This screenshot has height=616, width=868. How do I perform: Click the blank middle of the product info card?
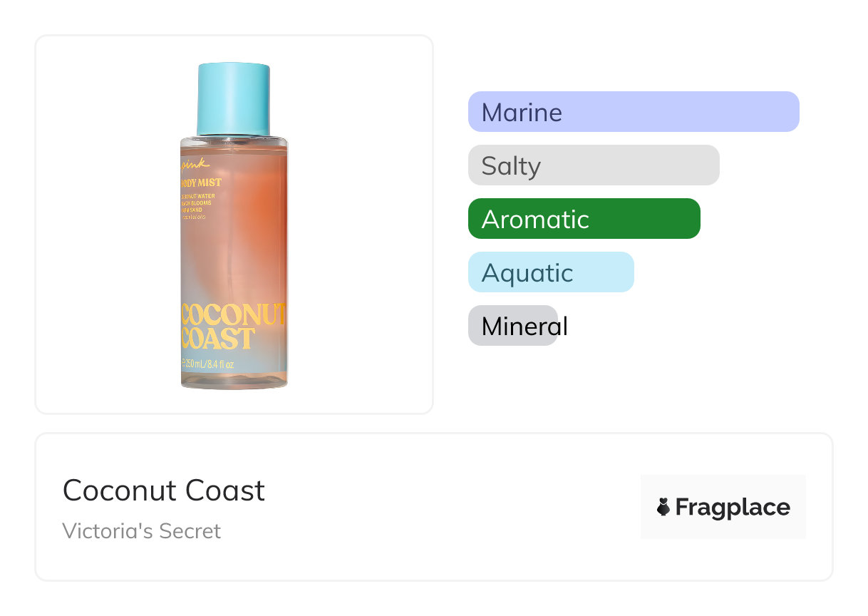pyautogui.click(x=442, y=507)
